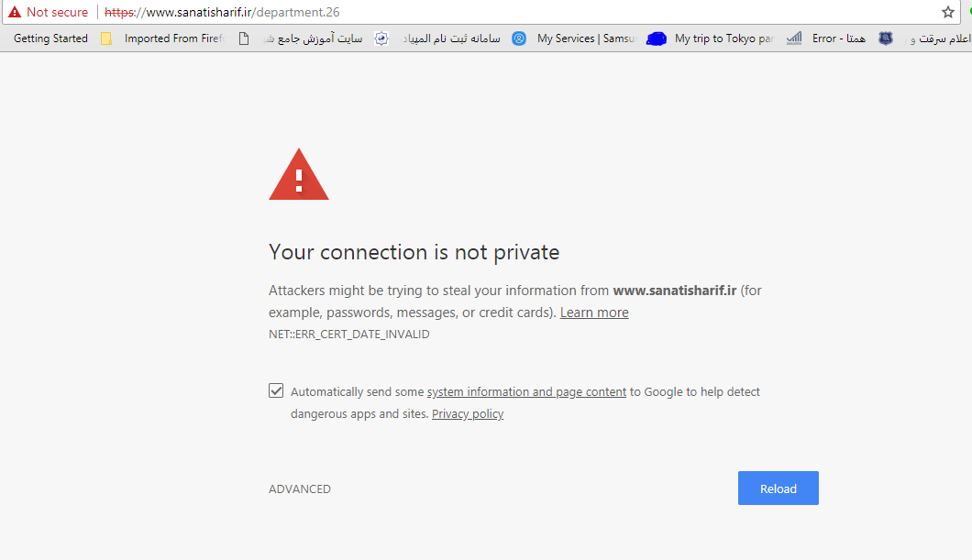The width and height of the screenshot is (972, 560).
Task: Expand the ADVANCED options section
Action: click(300, 489)
